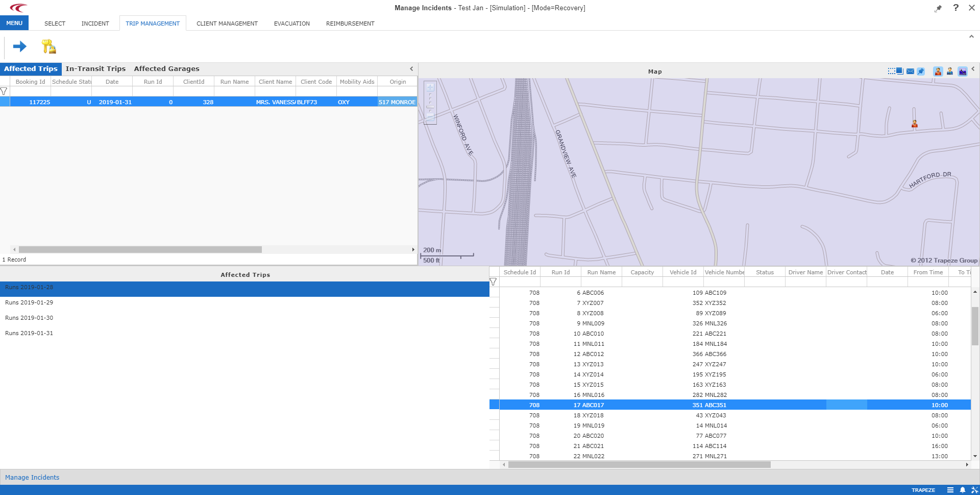Screen dimensions: 980x495
Task: Open the email icon on the Map toolbar
Action: click(911, 71)
